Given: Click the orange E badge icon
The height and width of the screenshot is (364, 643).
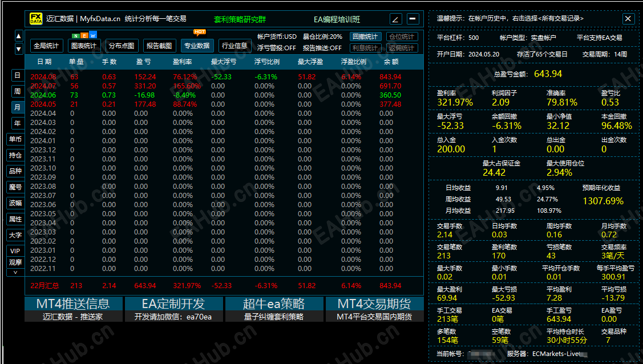Looking at the screenshot, I should tap(84, 35).
